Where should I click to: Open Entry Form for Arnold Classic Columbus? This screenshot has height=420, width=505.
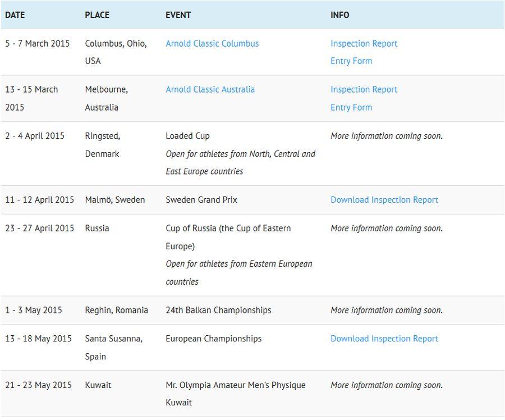pyautogui.click(x=351, y=61)
